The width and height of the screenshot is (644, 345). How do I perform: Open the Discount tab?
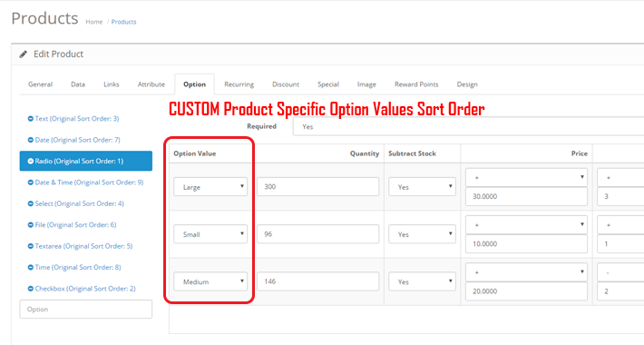pos(286,84)
